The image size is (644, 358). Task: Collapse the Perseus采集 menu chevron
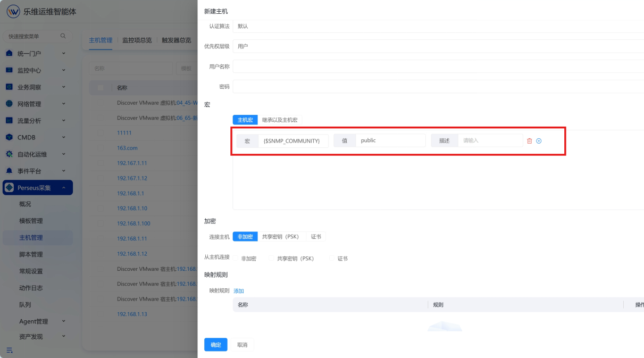pyautogui.click(x=64, y=188)
